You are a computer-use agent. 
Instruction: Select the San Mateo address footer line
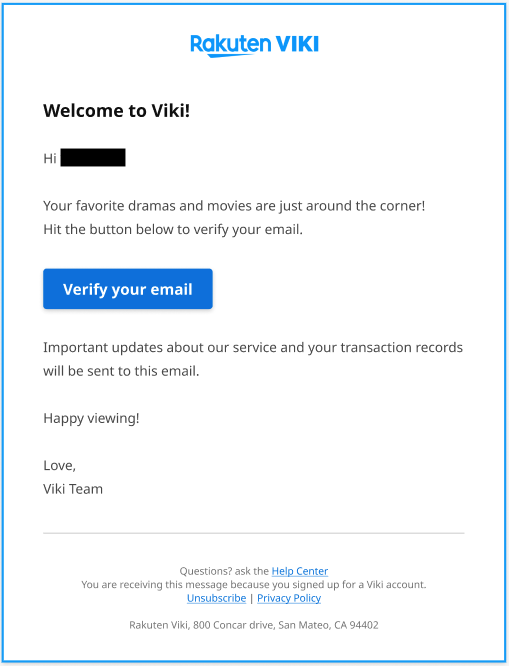pyautogui.click(x=254, y=625)
